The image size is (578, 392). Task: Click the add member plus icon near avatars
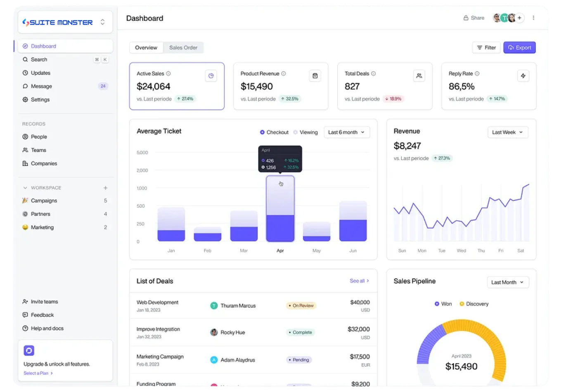pyautogui.click(x=520, y=18)
